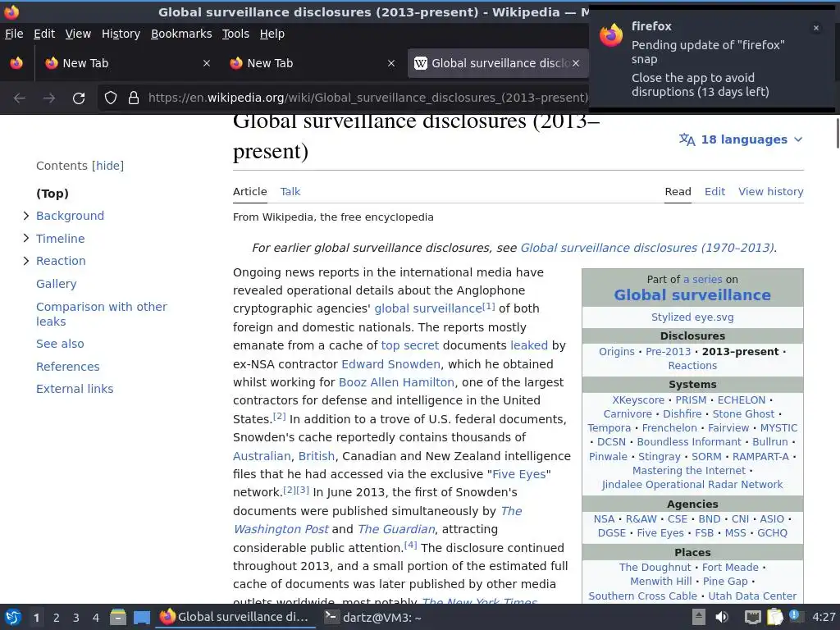This screenshot has width=840, height=630.
Task: Open the 18 languages dropdown
Action: coord(741,139)
